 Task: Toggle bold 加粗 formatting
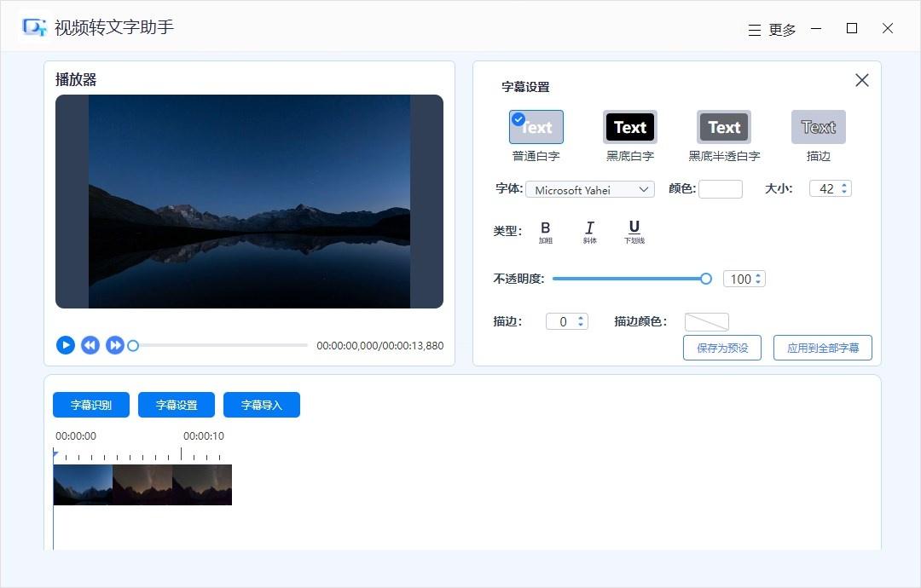click(x=546, y=232)
